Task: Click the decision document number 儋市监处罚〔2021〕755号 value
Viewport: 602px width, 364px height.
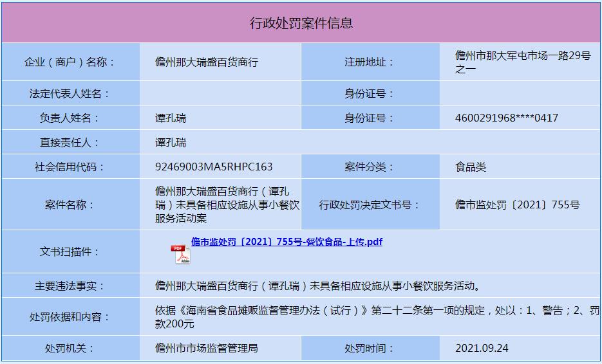Action: 517,205
